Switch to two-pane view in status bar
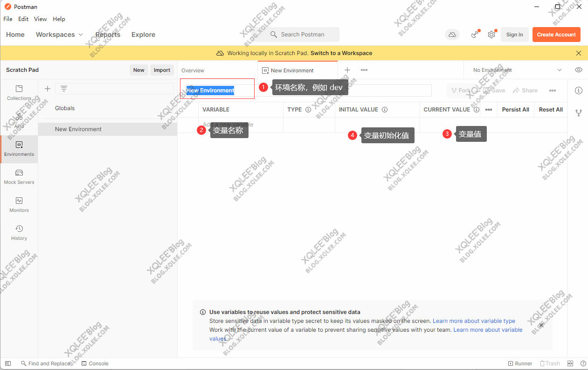 click(x=570, y=363)
